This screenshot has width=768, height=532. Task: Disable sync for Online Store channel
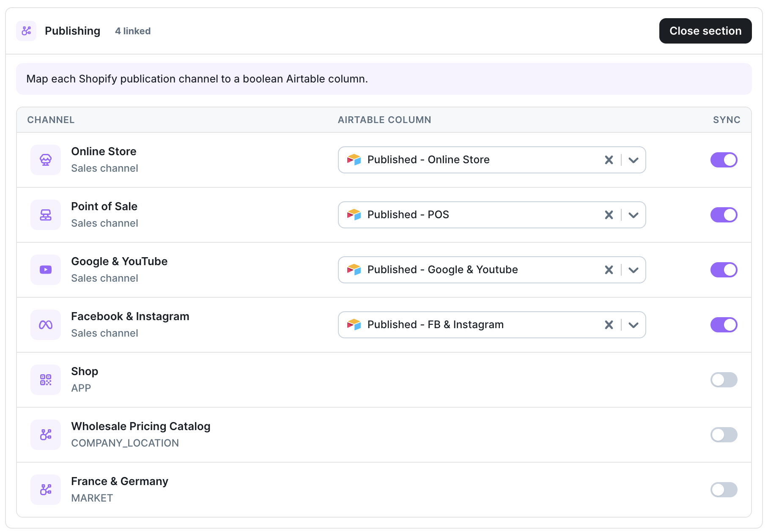coord(724,160)
